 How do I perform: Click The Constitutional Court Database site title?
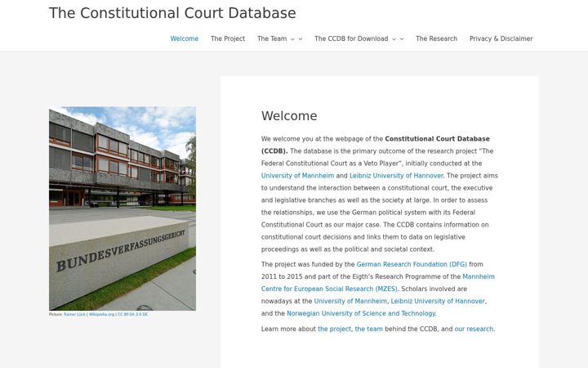[172, 13]
